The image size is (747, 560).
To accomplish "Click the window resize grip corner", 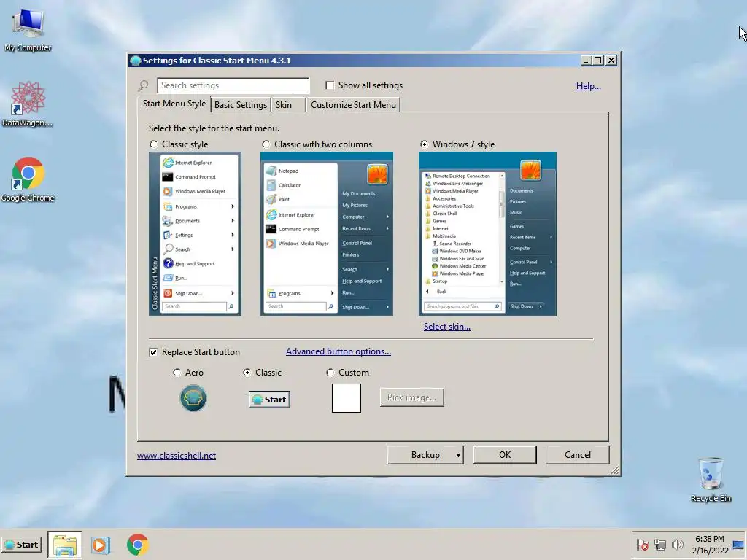I will 615,470.
